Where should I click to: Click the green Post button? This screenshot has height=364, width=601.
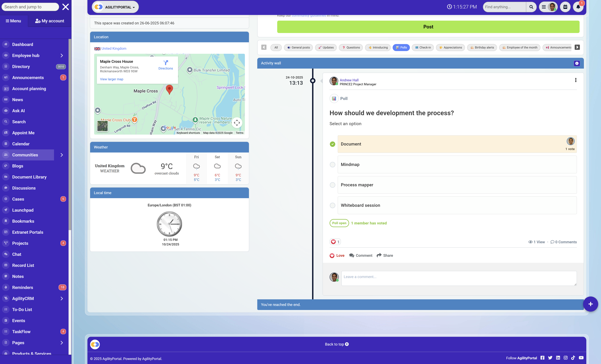pyautogui.click(x=428, y=27)
